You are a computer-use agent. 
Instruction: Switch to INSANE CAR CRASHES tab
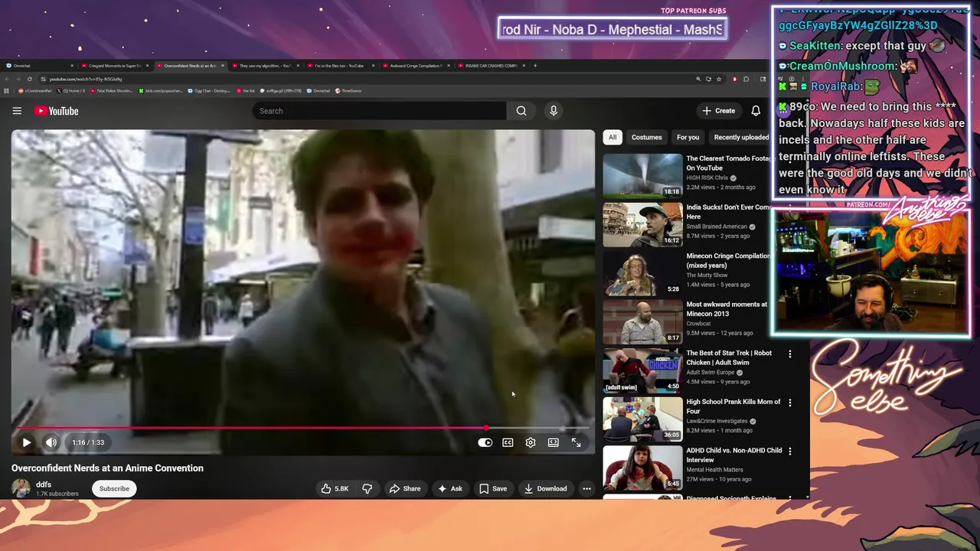pos(492,66)
